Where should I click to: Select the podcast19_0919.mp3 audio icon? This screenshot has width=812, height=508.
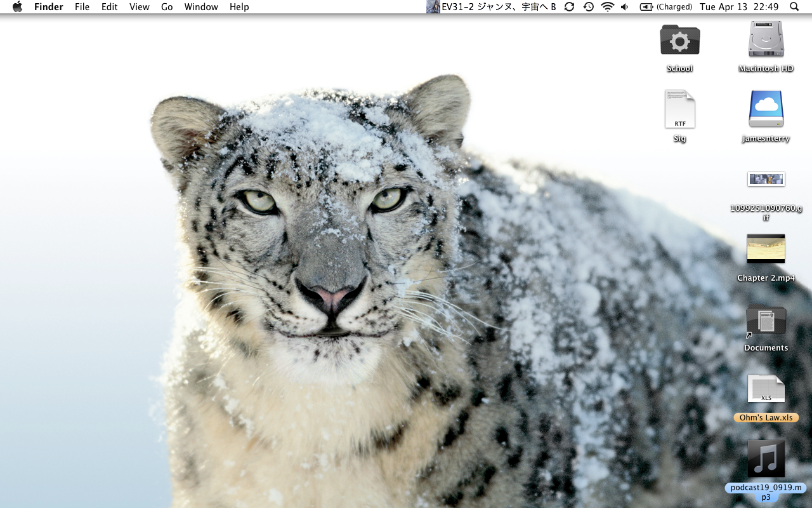click(766, 458)
